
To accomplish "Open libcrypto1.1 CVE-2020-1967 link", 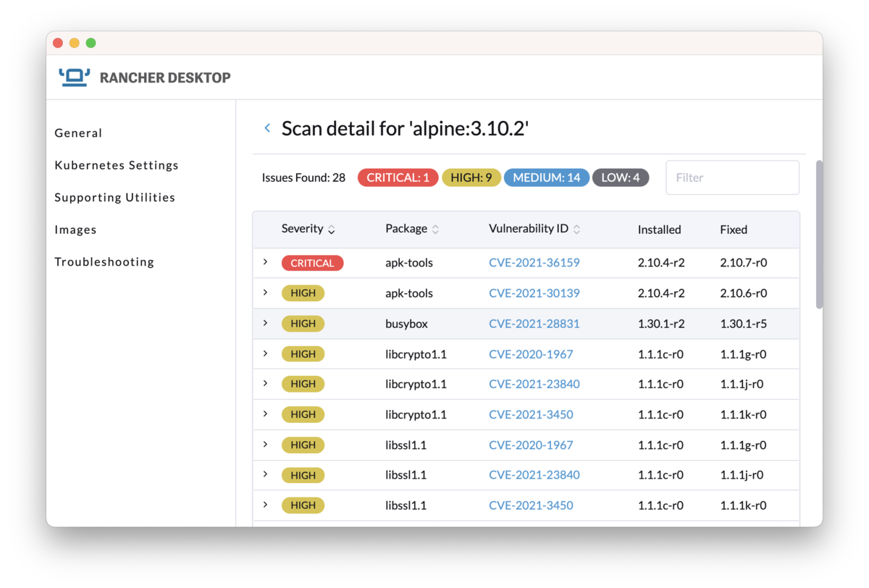I will (531, 354).
